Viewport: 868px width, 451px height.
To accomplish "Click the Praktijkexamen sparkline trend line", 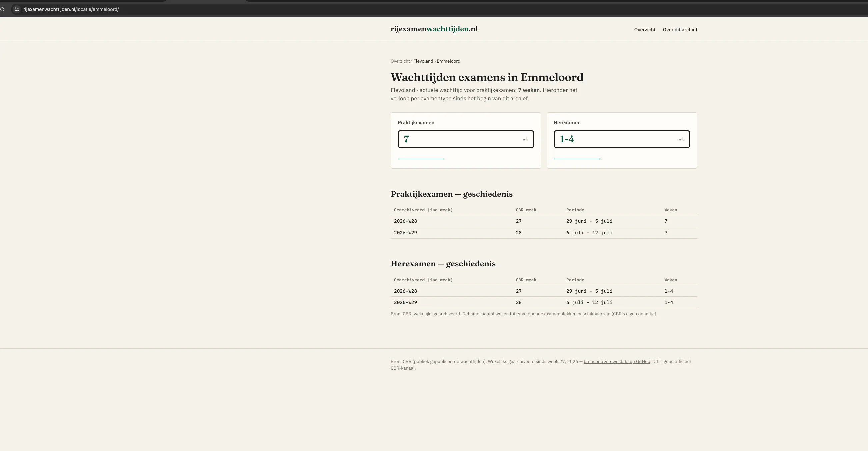I will 421,159.
